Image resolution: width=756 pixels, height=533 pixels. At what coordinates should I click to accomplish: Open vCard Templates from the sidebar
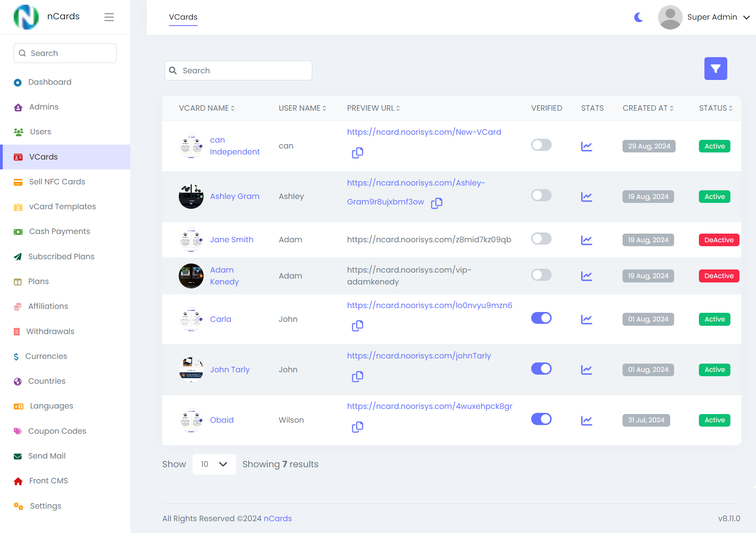(x=62, y=206)
